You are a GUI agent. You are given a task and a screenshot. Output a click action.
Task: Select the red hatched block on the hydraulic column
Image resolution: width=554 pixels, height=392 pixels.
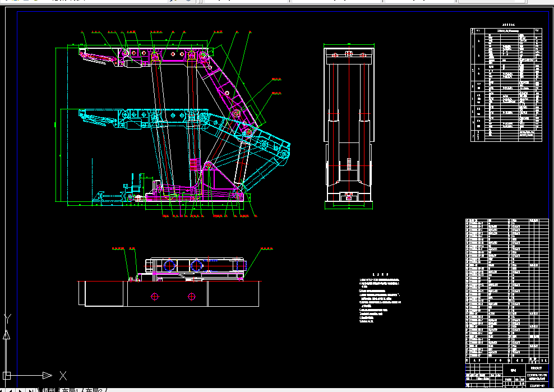[194, 165]
